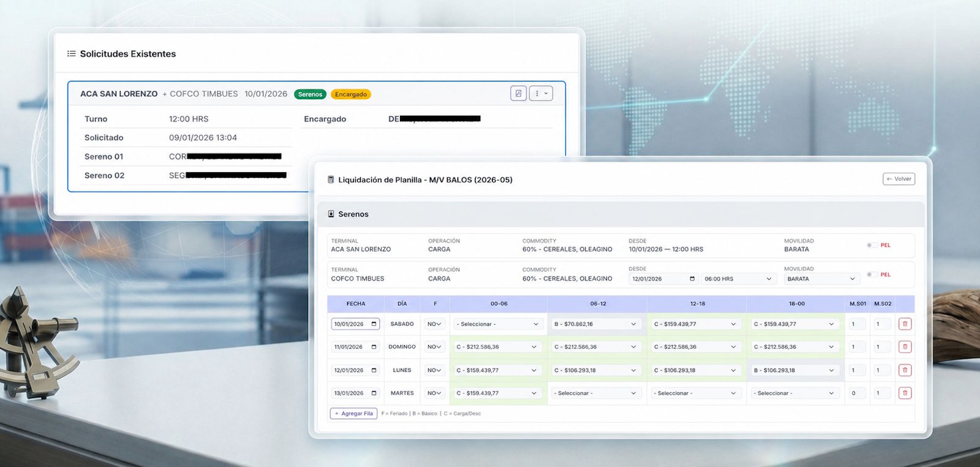Open 12-18 dropdown on SABADO row
980x467 pixels.
[x=696, y=324]
